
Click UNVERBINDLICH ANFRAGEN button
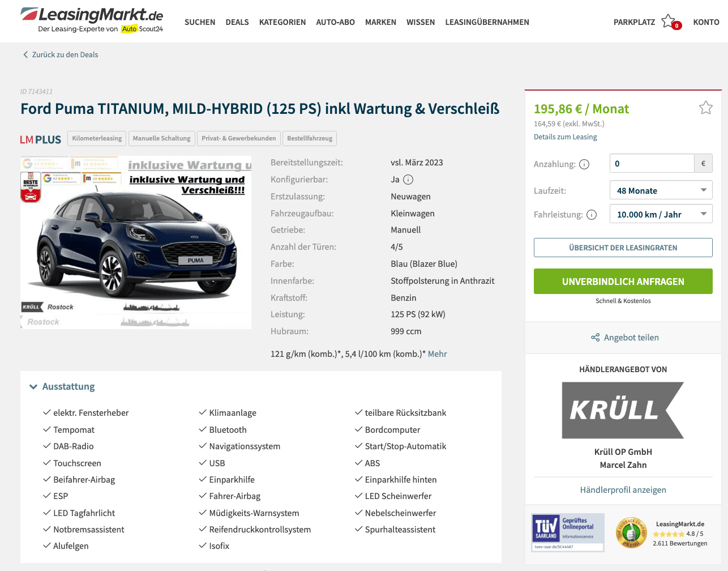pos(623,282)
